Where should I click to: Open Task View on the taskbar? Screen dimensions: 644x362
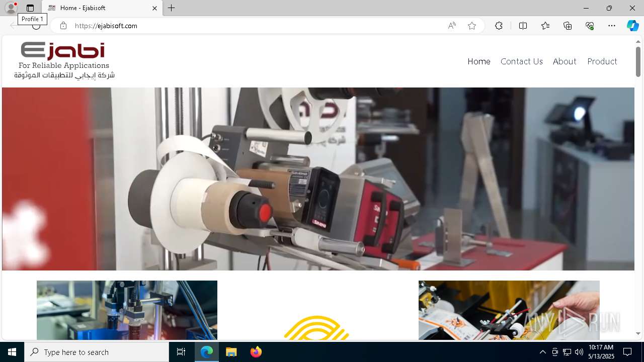click(181, 352)
